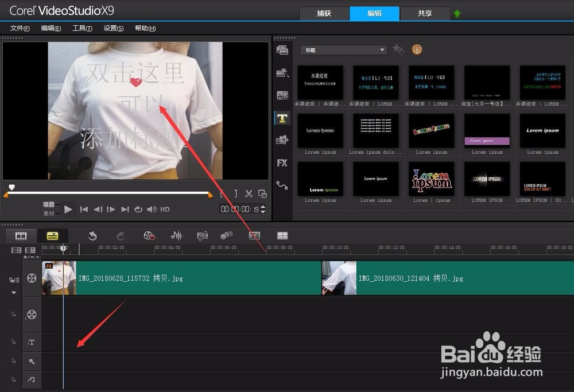Open the 设置 menu
Viewport: 574px width, 392px height.
114,28
